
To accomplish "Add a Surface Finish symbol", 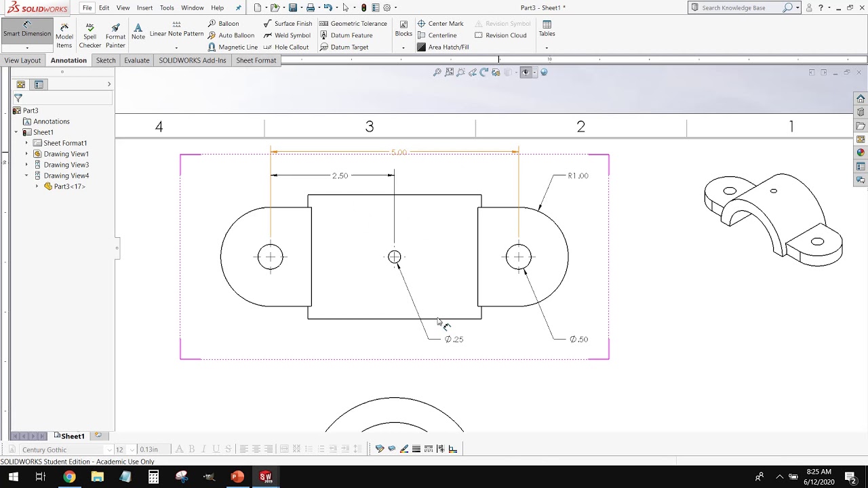I will point(288,24).
